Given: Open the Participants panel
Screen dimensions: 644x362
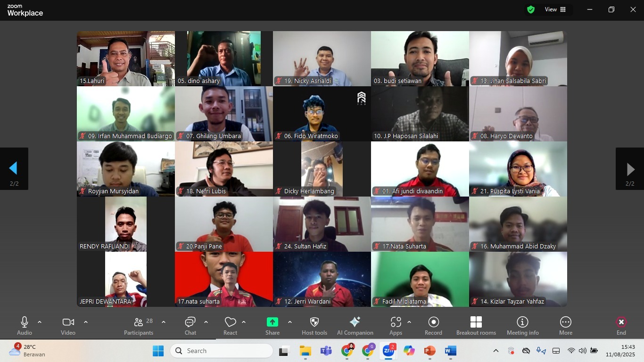Looking at the screenshot, I should click(139, 326).
